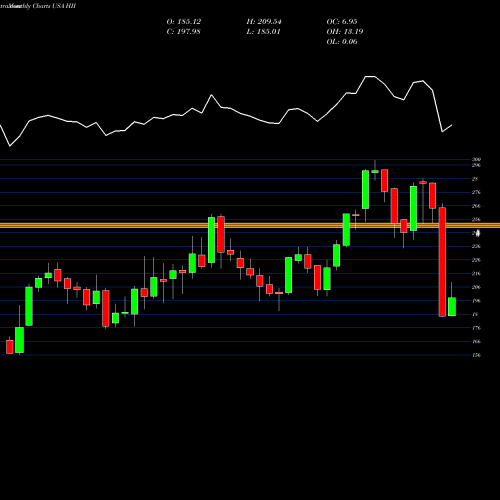500x500 pixels.
Task: Select the last green candlestick
Action: tap(452, 306)
